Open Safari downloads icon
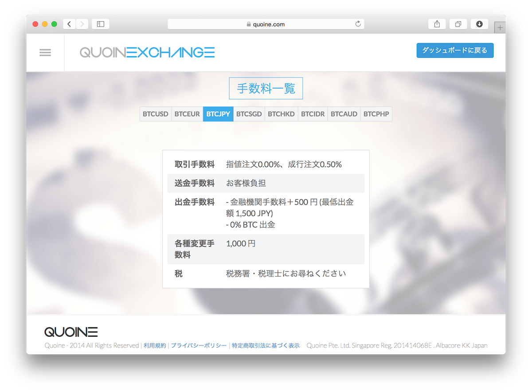 [479, 24]
